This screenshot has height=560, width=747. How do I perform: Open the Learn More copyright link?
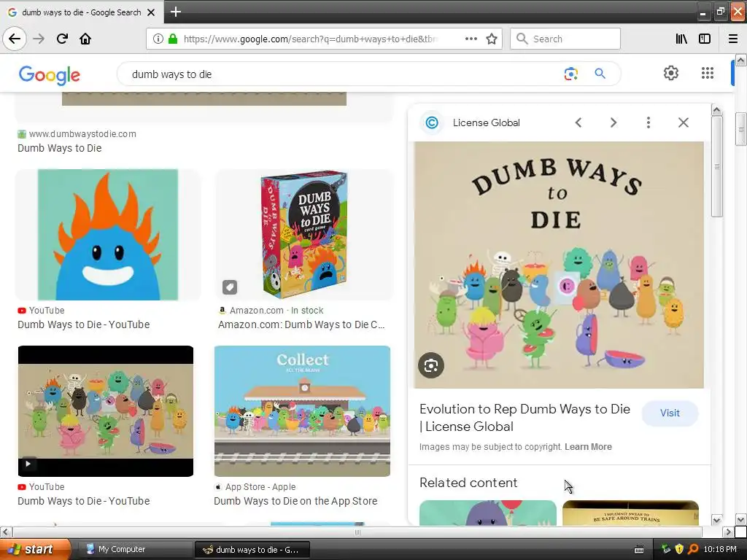[x=588, y=447]
